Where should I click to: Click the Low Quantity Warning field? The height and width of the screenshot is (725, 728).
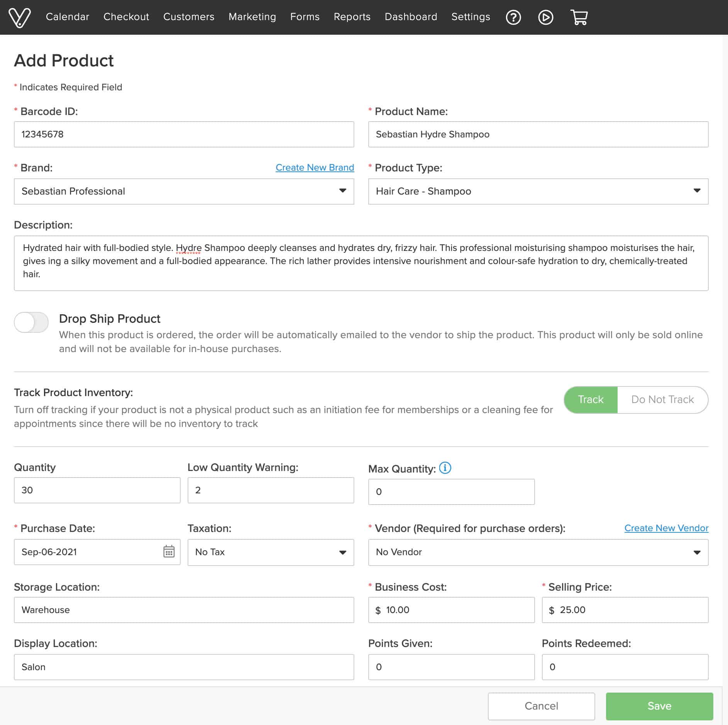271,490
